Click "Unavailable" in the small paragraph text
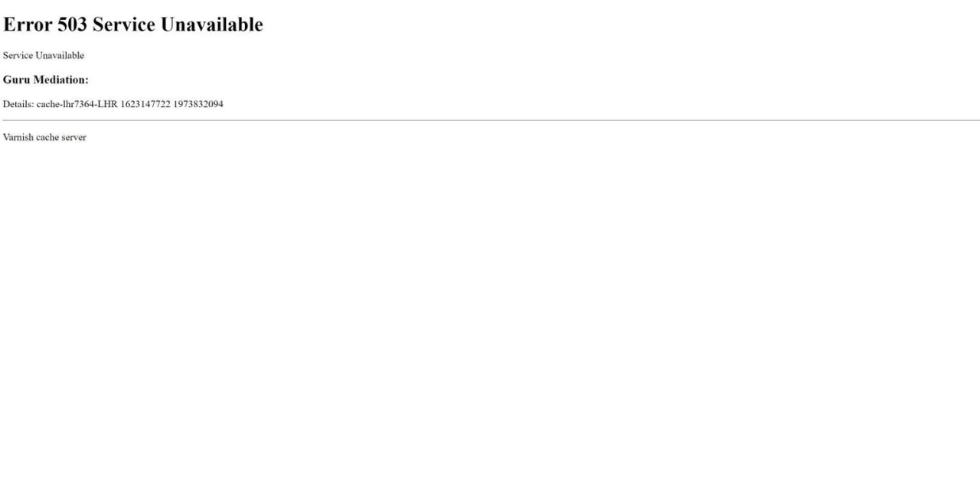This screenshot has height=499, width=980. tap(60, 56)
